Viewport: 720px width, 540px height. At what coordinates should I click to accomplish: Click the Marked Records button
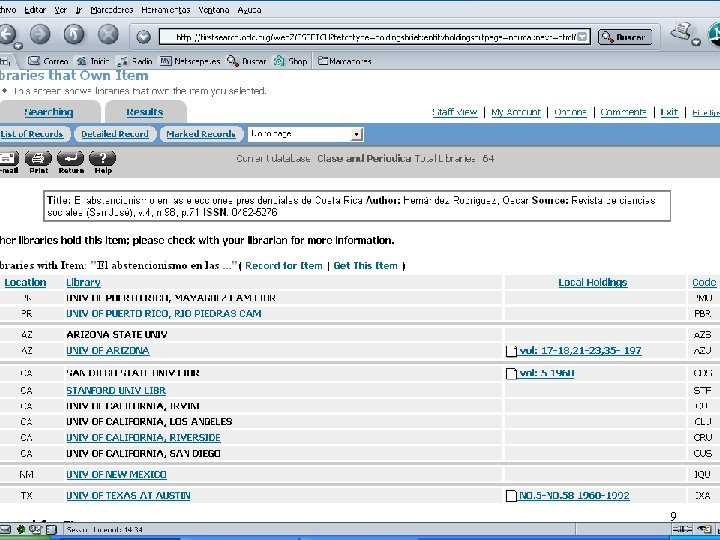point(201,134)
